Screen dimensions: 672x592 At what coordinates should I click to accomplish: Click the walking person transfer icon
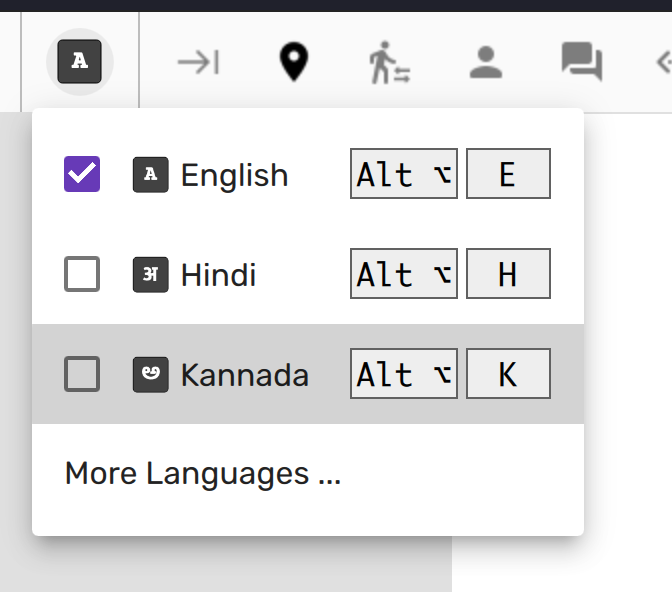coord(389,63)
